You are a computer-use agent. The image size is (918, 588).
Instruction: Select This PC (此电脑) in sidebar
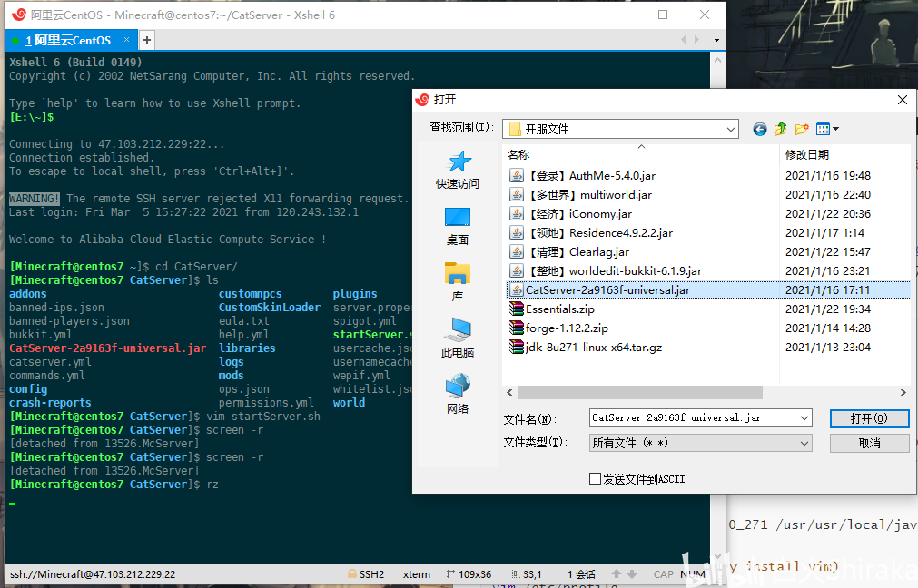point(458,338)
